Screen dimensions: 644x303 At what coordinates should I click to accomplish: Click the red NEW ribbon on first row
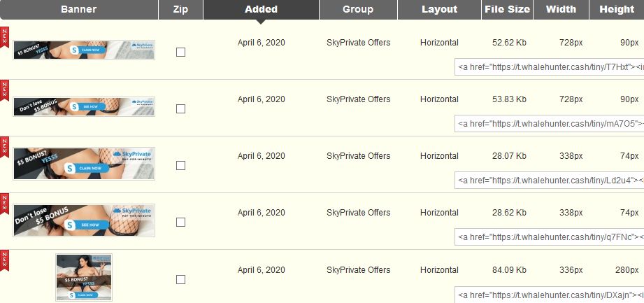pyautogui.click(x=4, y=38)
